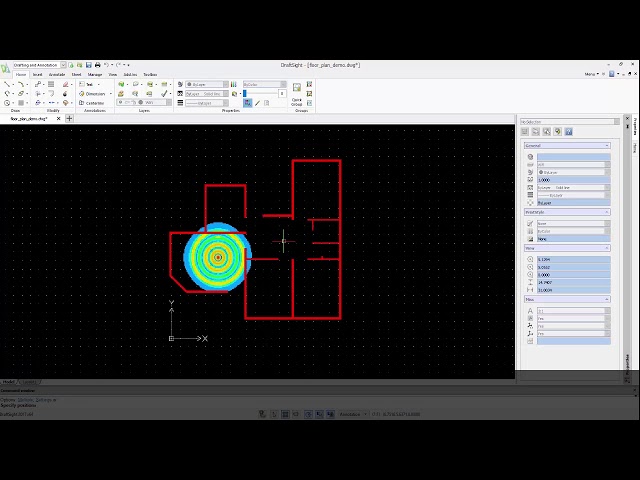Click the Erase tool in Modify group
This screenshot has height=480, width=640.
tap(65, 84)
